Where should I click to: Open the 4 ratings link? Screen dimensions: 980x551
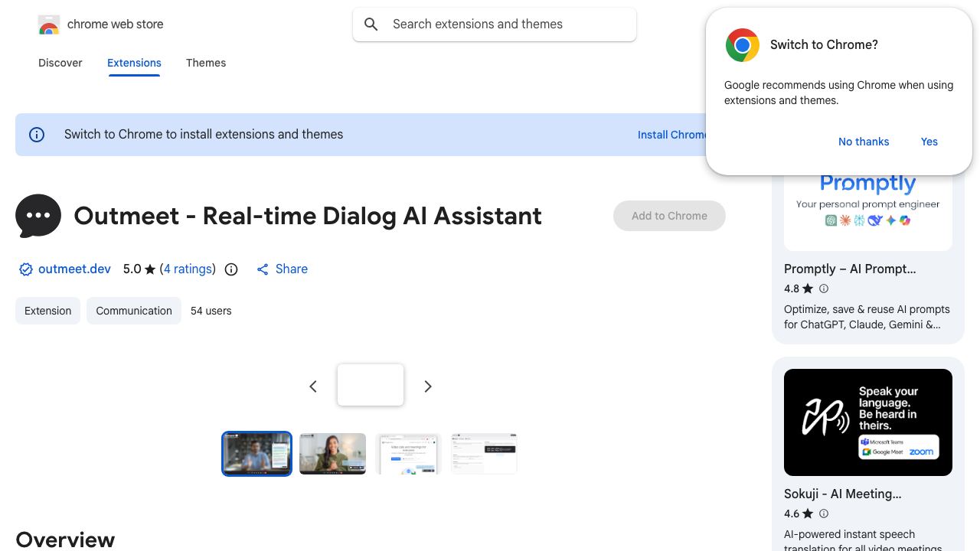click(188, 269)
